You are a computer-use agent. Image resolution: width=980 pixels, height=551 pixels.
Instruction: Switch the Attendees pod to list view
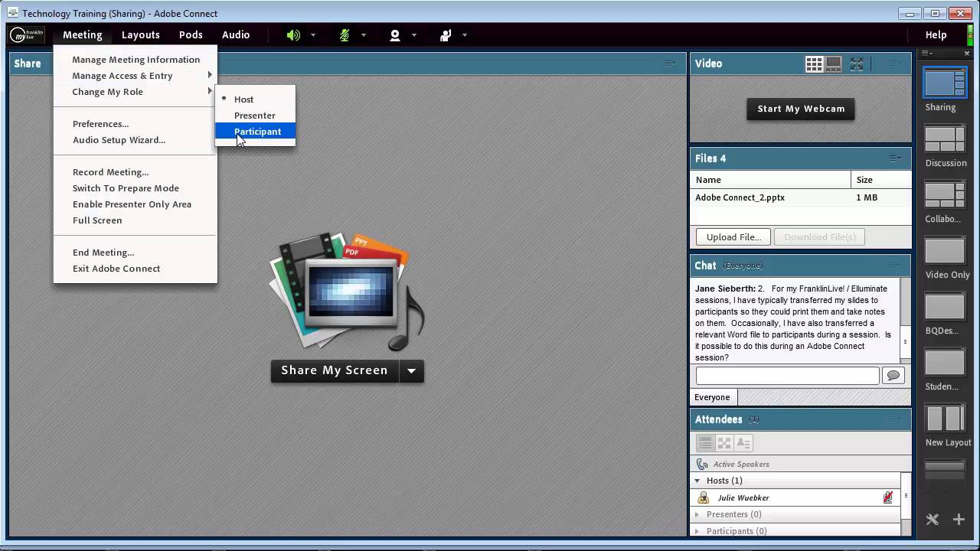click(x=705, y=443)
